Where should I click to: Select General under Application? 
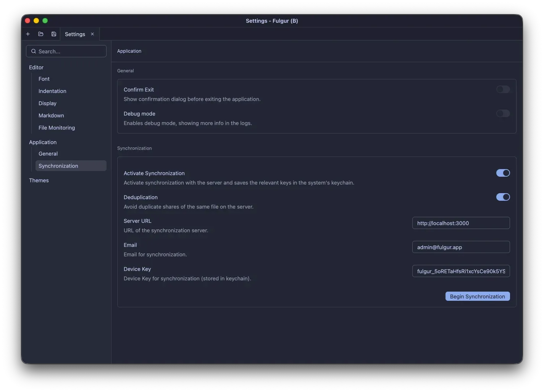[x=48, y=153]
